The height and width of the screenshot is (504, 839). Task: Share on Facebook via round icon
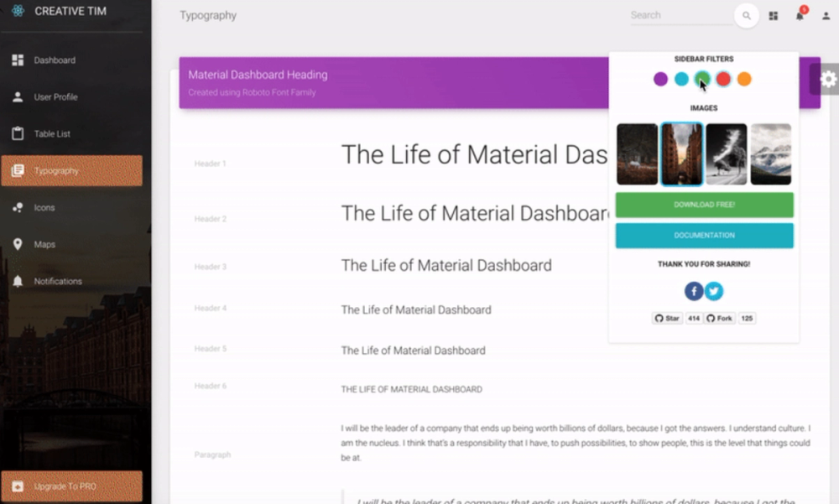[694, 291]
